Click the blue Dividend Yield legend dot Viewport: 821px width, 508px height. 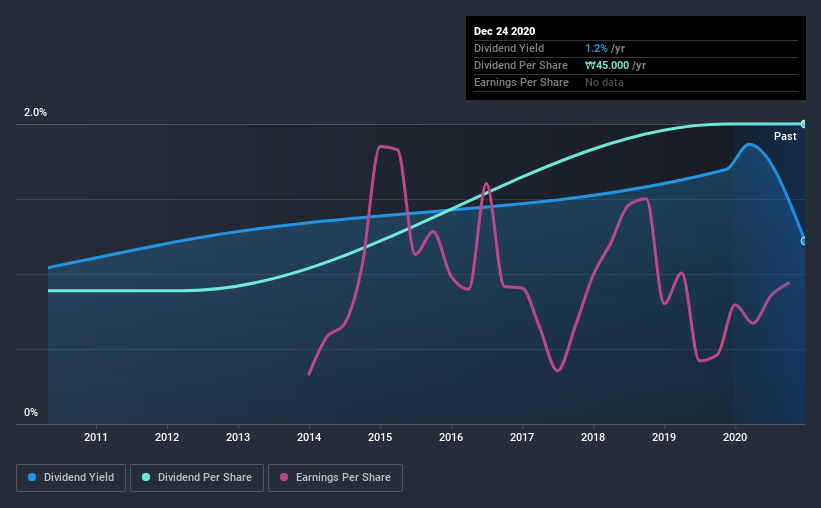click(32, 477)
